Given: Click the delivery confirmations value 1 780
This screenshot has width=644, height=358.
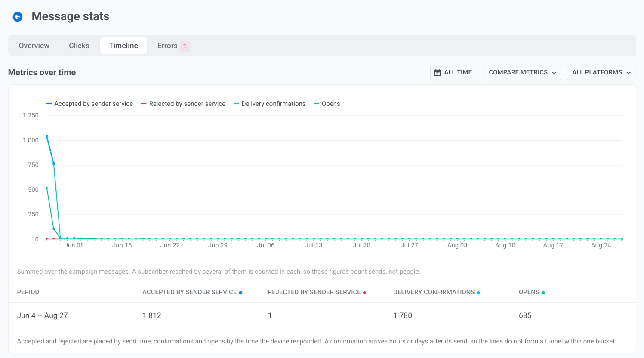Looking at the screenshot, I should [x=403, y=315].
